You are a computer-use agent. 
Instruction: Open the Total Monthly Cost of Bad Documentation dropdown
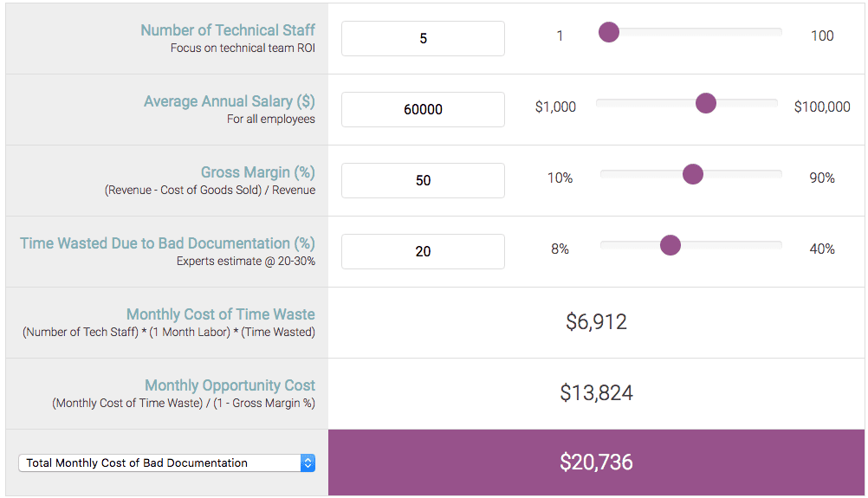point(166,463)
